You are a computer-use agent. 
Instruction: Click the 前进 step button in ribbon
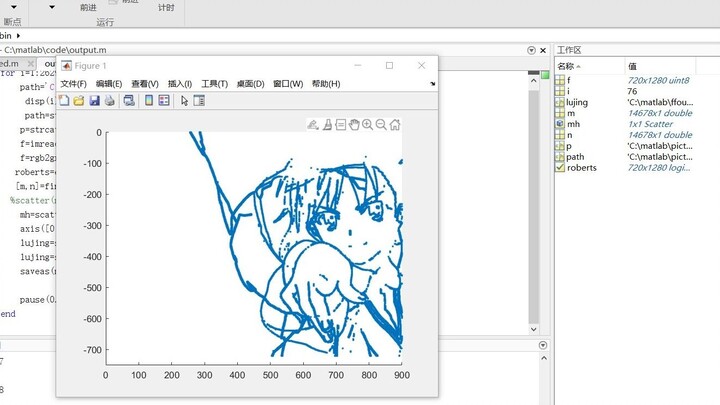88,8
